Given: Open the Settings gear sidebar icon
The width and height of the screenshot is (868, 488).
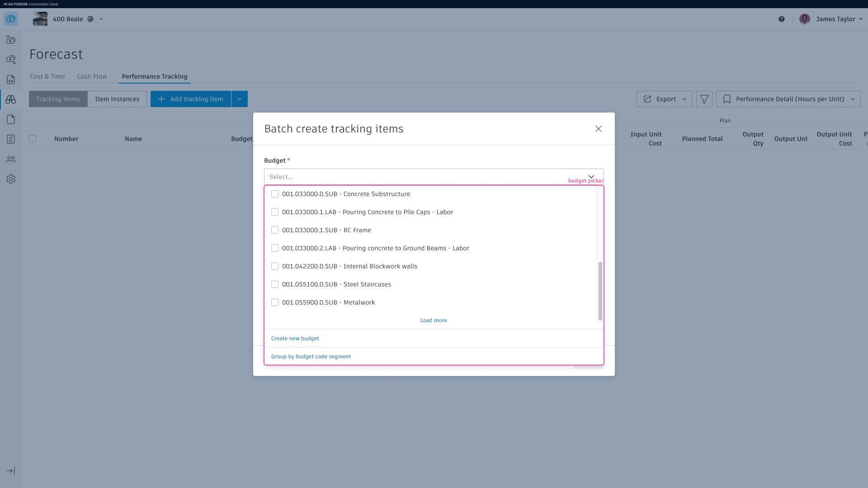Looking at the screenshot, I should pos(11,179).
